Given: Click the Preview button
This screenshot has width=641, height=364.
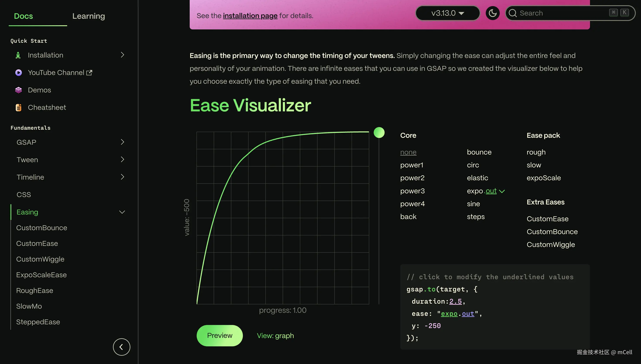Looking at the screenshot, I should click(x=220, y=335).
